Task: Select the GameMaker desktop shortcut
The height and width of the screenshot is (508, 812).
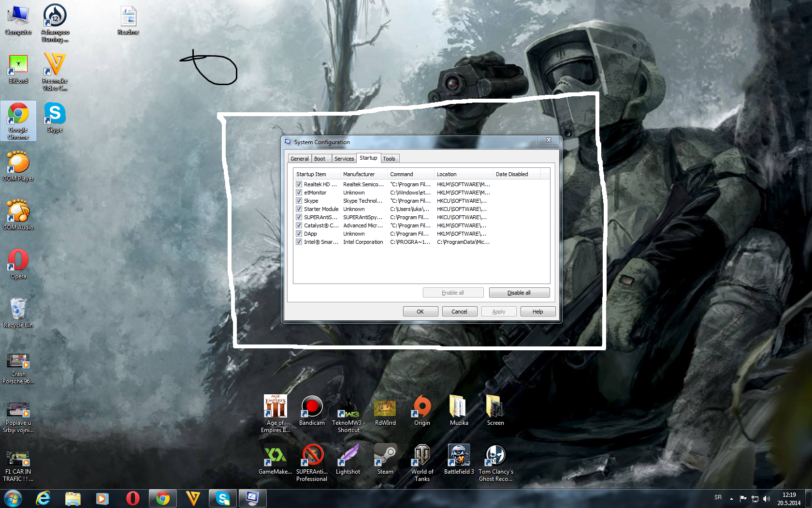Action: pos(275,460)
